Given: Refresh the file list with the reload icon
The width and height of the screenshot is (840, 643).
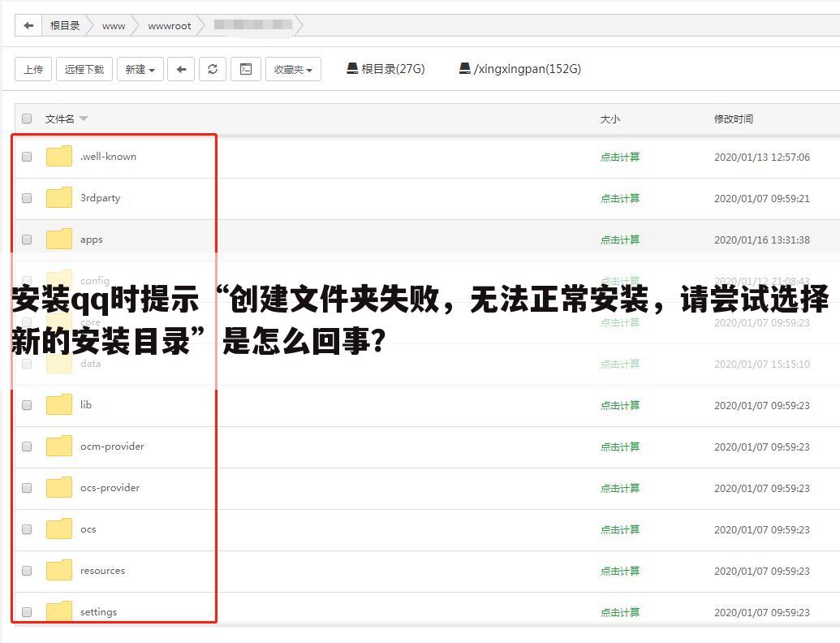Looking at the screenshot, I should 213,69.
